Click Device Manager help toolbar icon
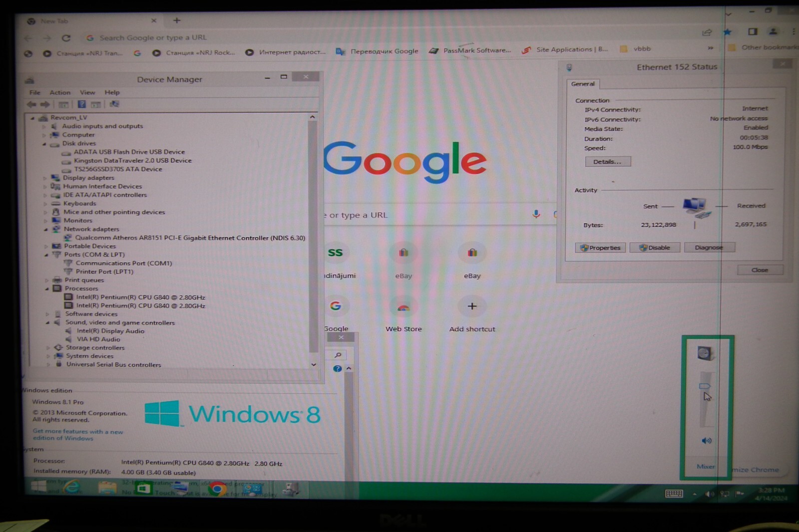This screenshot has width=799, height=532. pyautogui.click(x=81, y=104)
